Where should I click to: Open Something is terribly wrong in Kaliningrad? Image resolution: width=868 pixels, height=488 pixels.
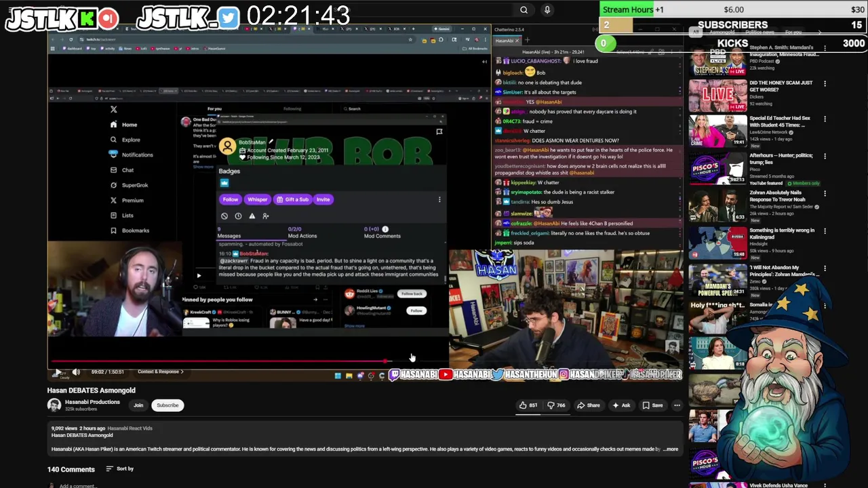[x=782, y=233]
